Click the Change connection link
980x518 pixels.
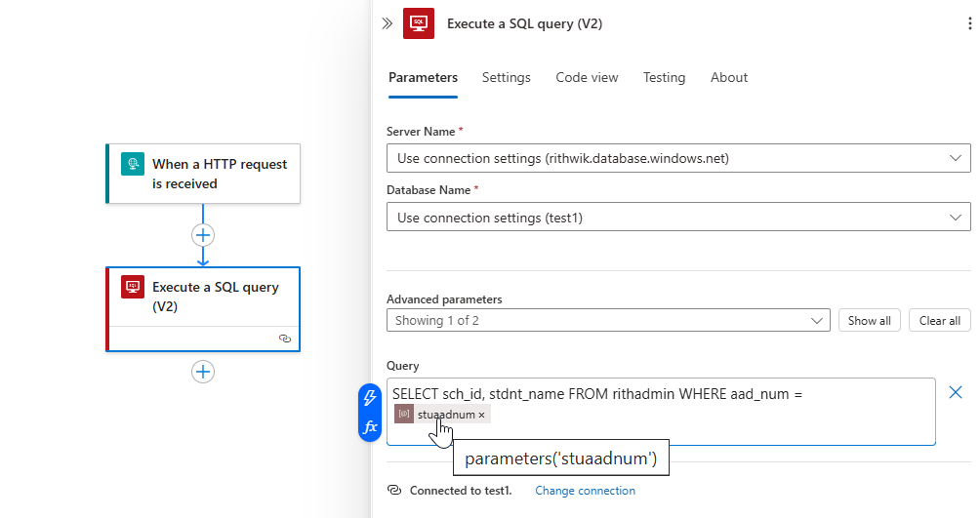[x=585, y=491]
